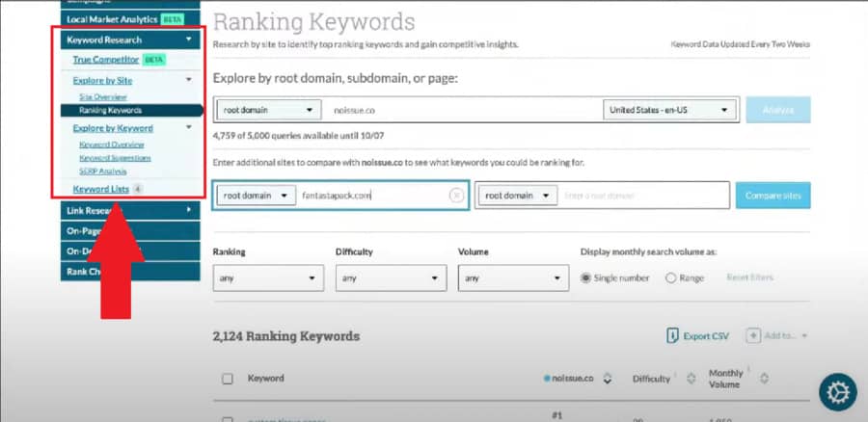
Task: Open the root domain dropdown beside noissue.co
Action: 268,110
